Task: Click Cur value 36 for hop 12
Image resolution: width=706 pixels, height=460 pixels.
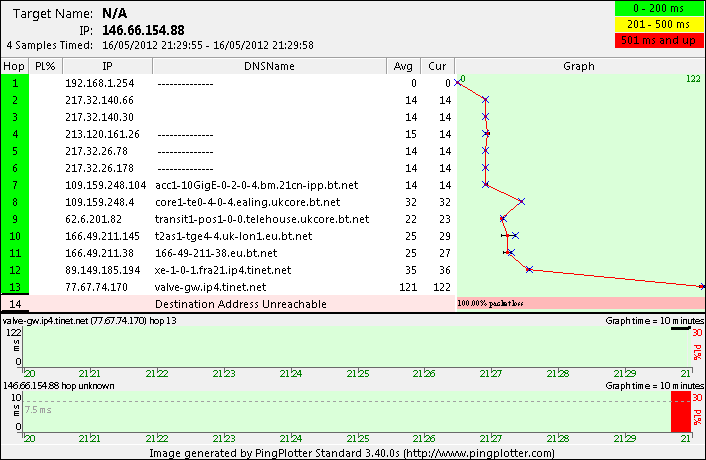Action: (x=445, y=271)
